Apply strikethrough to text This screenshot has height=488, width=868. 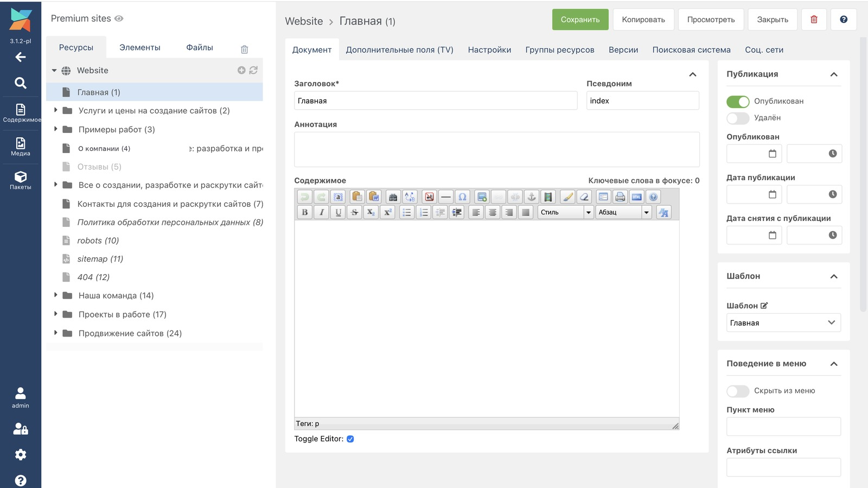(355, 212)
